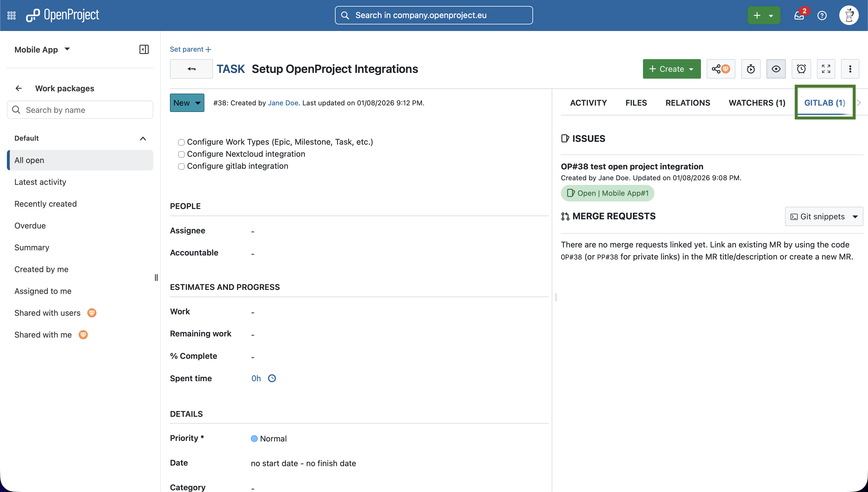Click the 0h spent time link
This screenshot has width=868, height=492.
(x=256, y=378)
